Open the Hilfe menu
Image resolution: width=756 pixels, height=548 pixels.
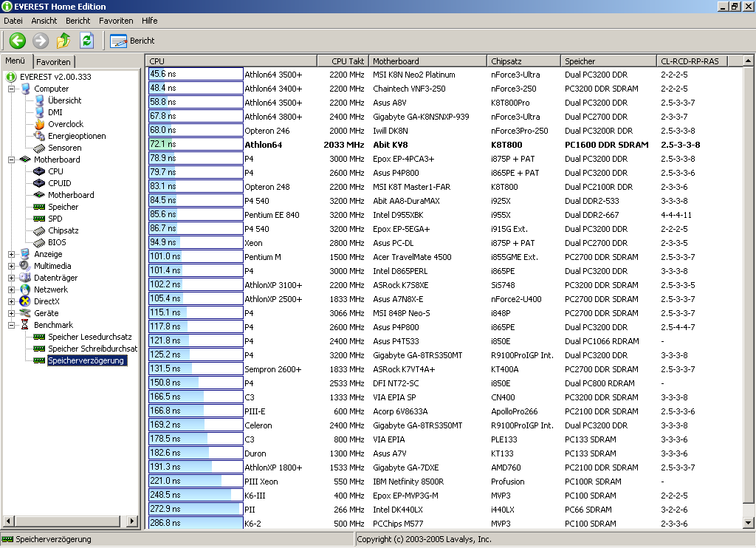click(149, 21)
